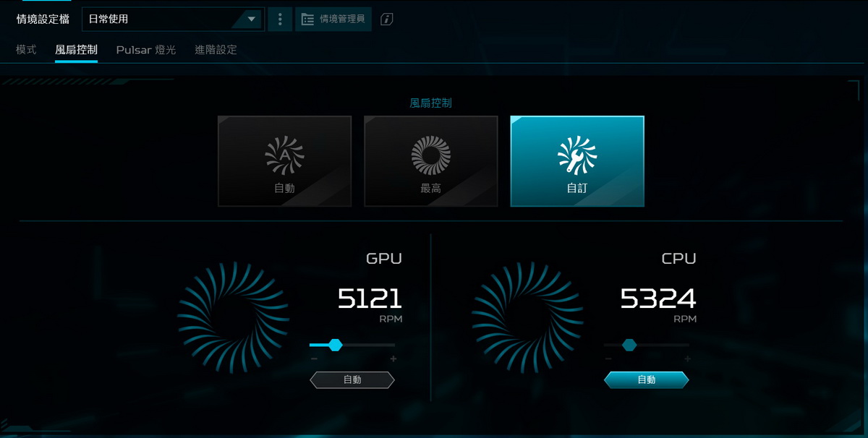The image size is (868, 438).
Task: Click the info icon beside 情境管理員
Action: tap(387, 20)
